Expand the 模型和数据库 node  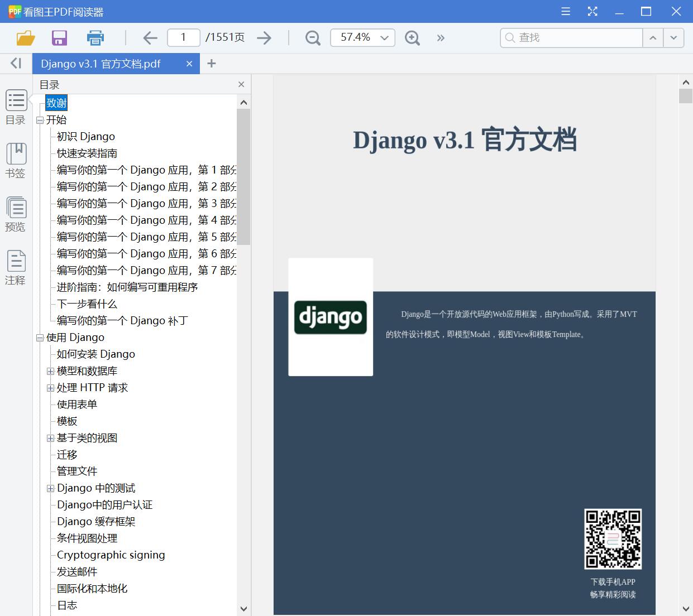pos(50,371)
